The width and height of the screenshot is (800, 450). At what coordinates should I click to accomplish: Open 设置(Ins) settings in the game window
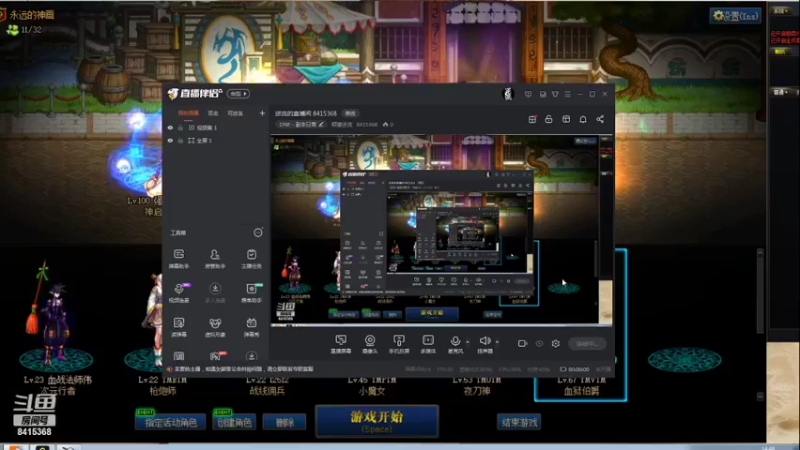pos(735,16)
